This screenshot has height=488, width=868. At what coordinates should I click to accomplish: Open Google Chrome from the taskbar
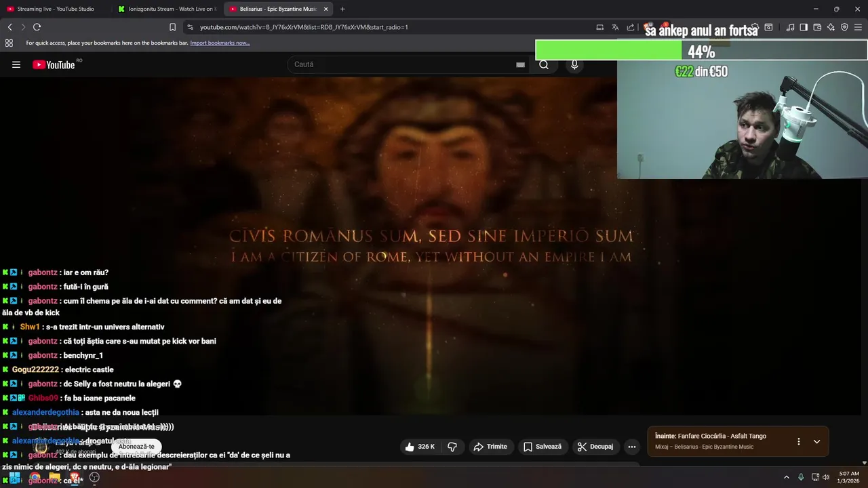(x=35, y=477)
